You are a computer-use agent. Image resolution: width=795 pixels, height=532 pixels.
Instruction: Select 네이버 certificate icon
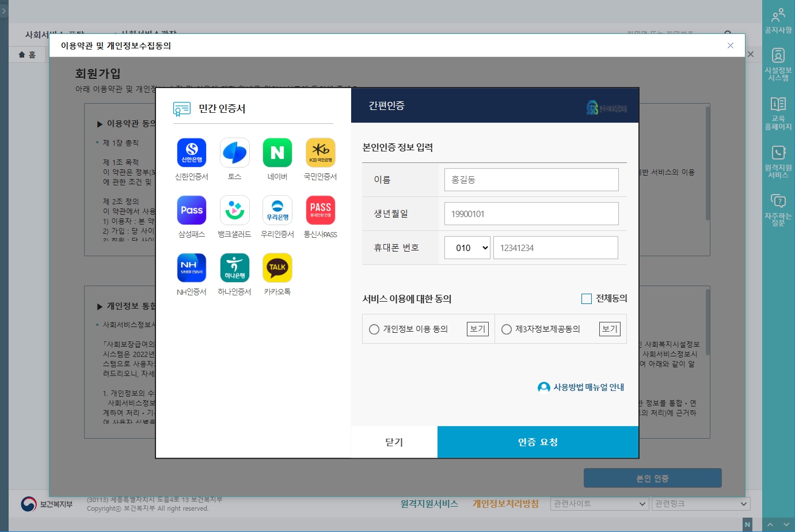277,153
